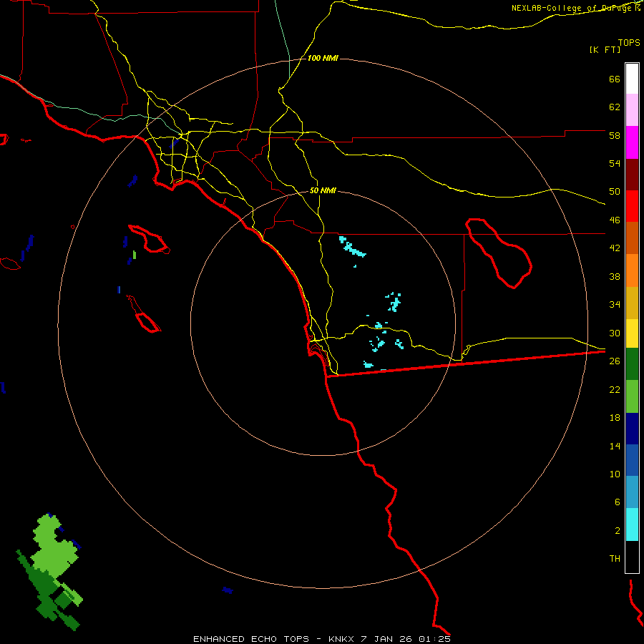Click the dark green 30 K FT swatch
This screenshot has height=644, width=644.
click(632, 364)
